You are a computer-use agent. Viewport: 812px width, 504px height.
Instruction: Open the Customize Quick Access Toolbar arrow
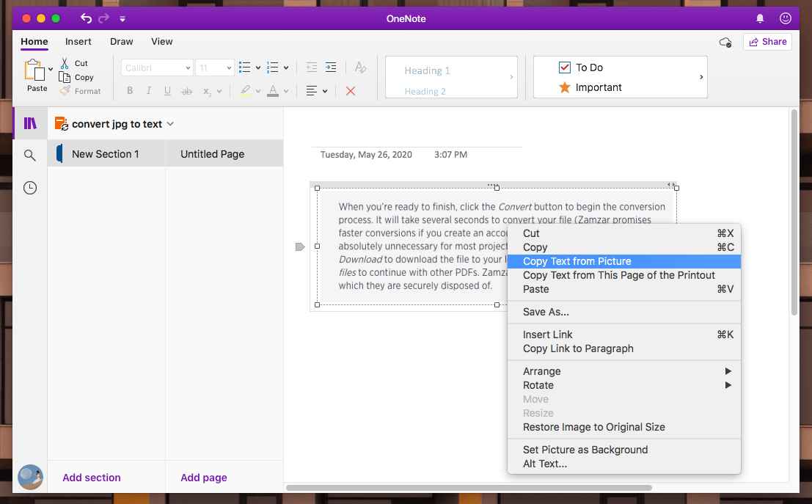click(122, 19)
